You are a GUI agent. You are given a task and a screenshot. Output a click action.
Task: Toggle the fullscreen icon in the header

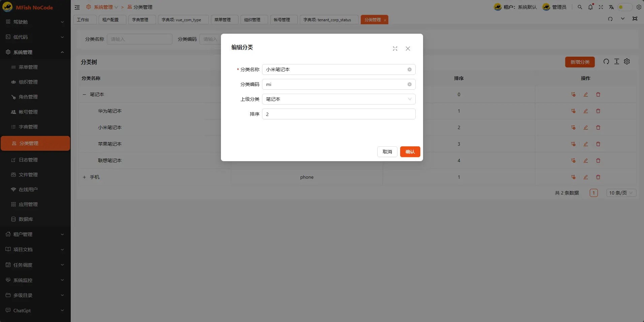pos(601,7)
